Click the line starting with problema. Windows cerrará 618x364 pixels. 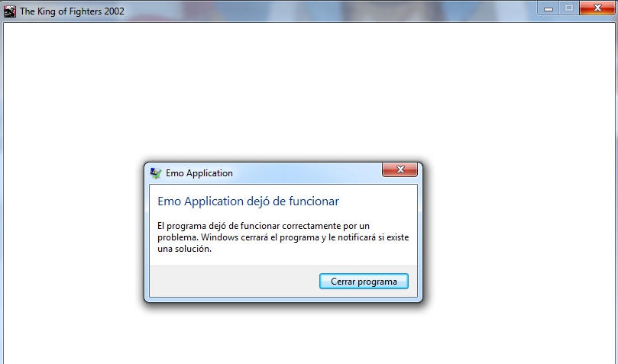[283, 237]
